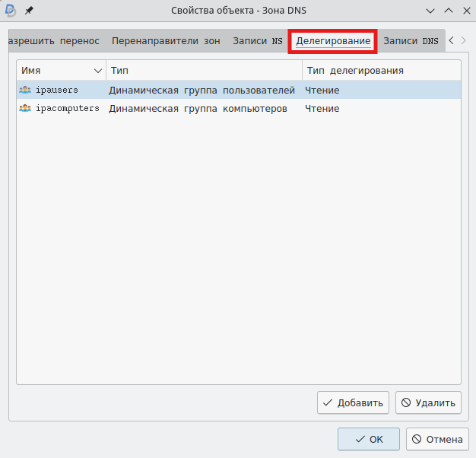
Task: Click the pin window icon
Action: (x=30, y=11)
